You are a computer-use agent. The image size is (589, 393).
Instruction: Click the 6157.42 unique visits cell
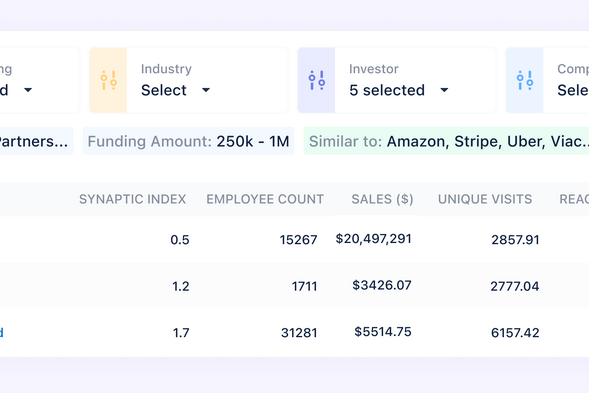click(x=515, y=333)
